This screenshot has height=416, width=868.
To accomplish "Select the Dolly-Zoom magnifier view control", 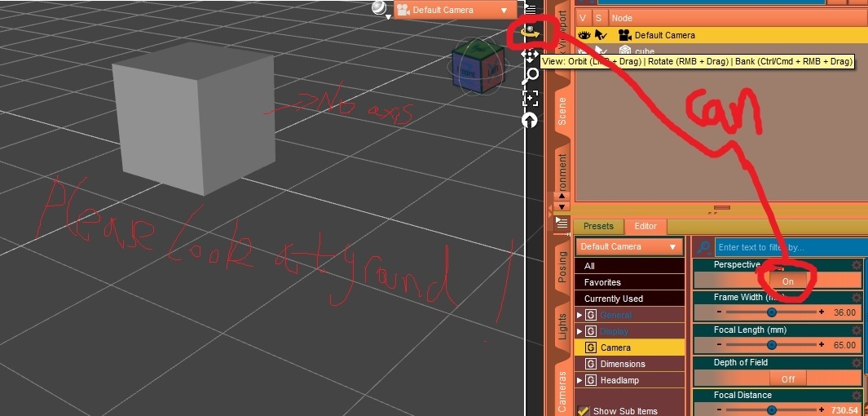I will pyautogui.click(x=531, y=75).
